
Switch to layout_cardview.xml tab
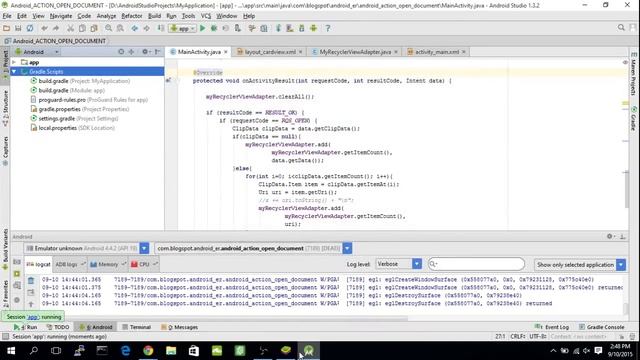pyautogui.click(x=270, y=52)
